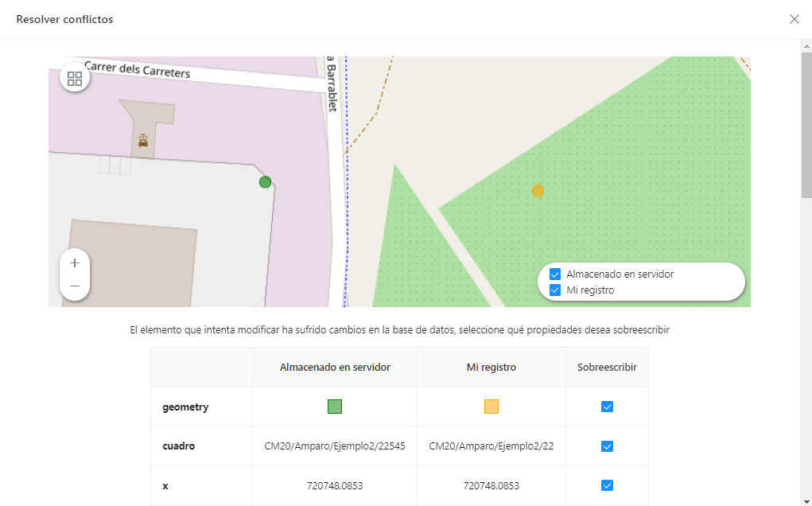
Task: Uncheck overwrite for the geometry row
Action: click(607, 407)
